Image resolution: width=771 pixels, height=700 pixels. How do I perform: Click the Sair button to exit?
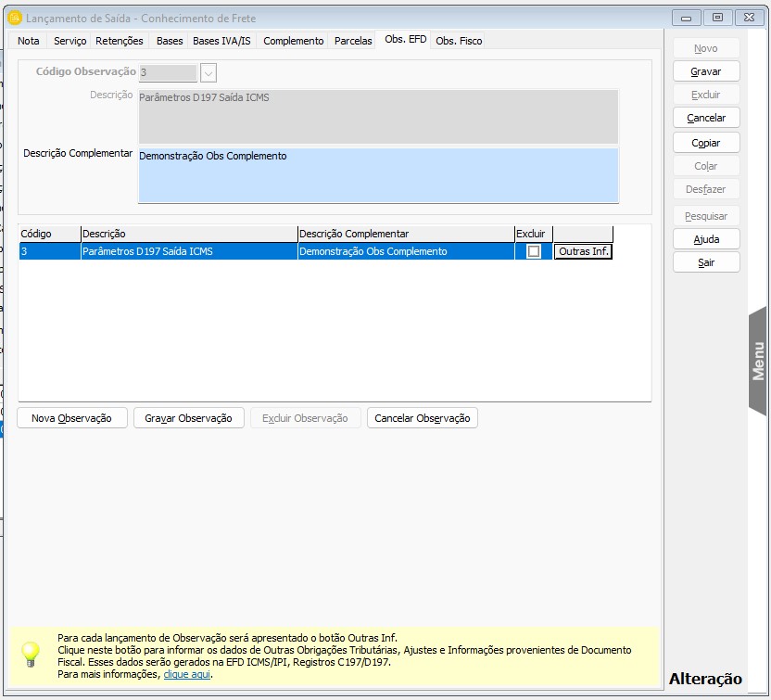coord(706,262)
